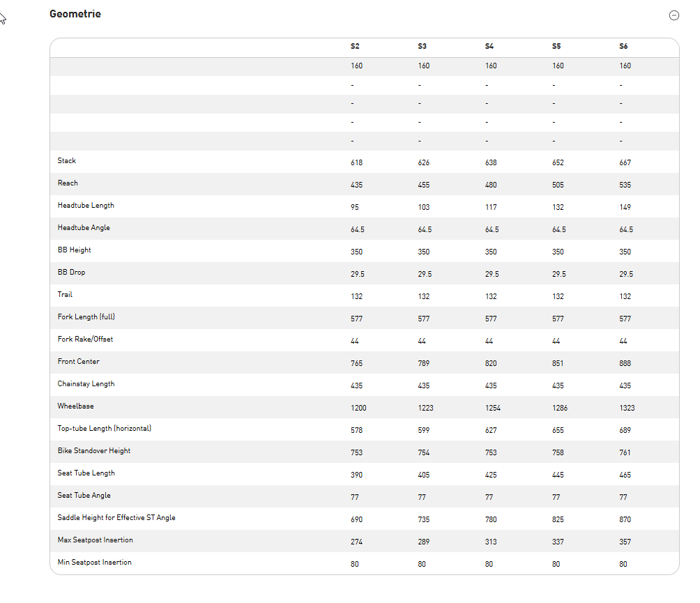Image resolution: width=700 pixels, height=603 pixels.
Task: Click the Top-tube Length value 655
Action: coord(558,431)
